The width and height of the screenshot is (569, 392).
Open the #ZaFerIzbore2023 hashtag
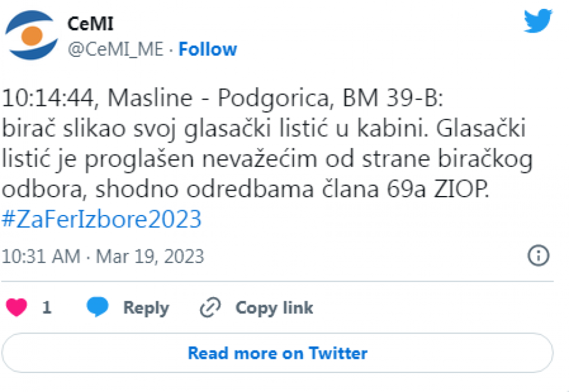[102, 220]
